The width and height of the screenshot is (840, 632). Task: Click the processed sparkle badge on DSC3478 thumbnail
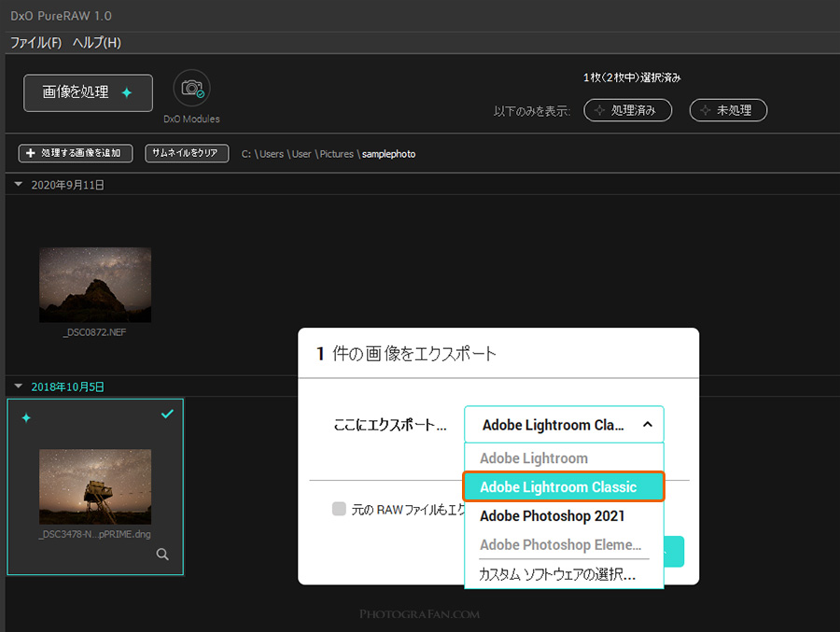pyautogui.click(x=26, y=417)
